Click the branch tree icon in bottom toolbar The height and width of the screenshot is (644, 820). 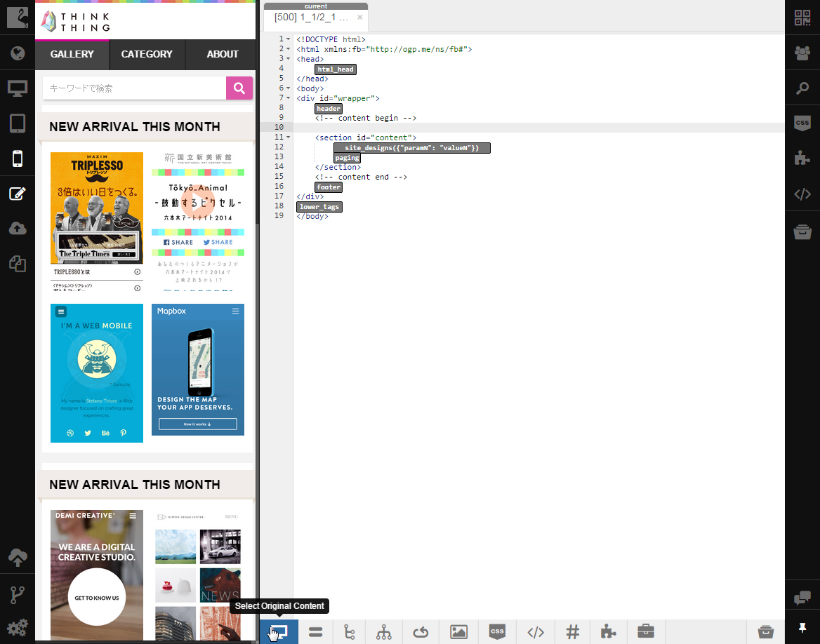point(350,632)
